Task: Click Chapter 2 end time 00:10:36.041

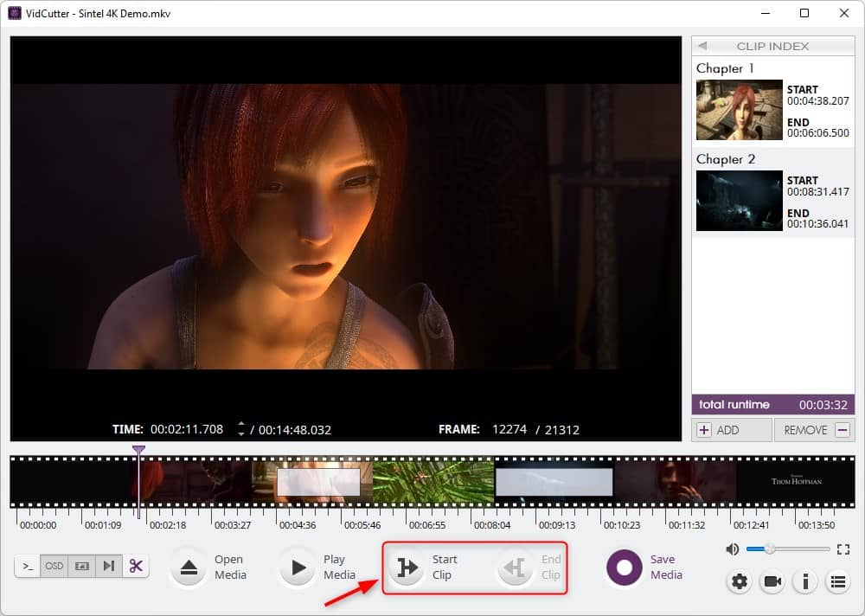Action: click(x=817, y=224)
